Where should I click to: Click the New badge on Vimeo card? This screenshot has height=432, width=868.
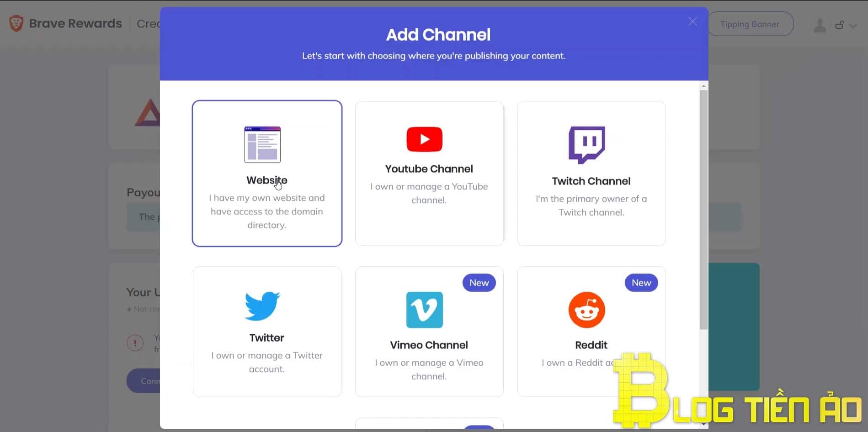pos(479,283)
